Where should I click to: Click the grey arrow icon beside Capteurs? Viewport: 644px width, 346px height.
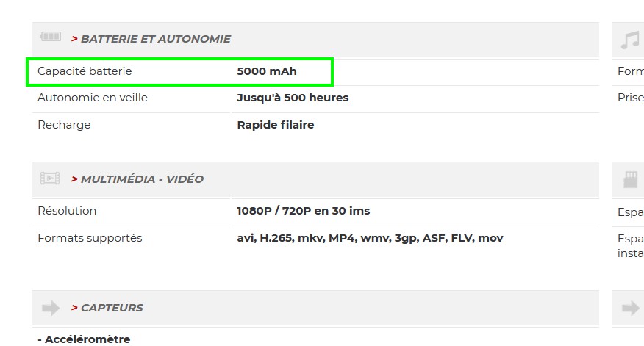click(x=50, y=308)
